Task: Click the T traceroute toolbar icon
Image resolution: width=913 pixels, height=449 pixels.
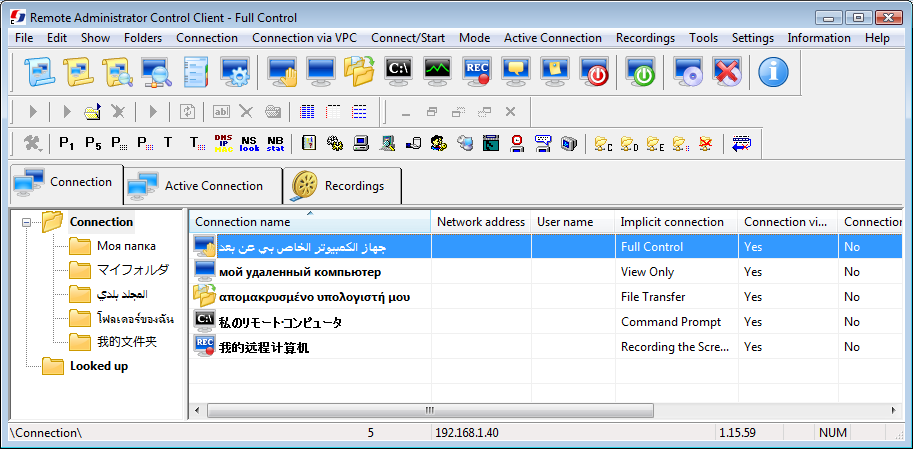Action: tap(168, 143)
